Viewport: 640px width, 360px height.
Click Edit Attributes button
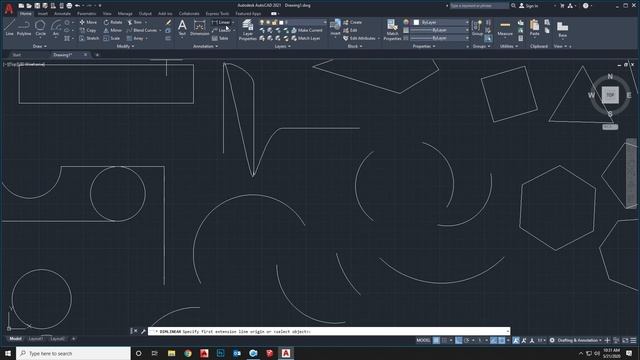point(359,38)
